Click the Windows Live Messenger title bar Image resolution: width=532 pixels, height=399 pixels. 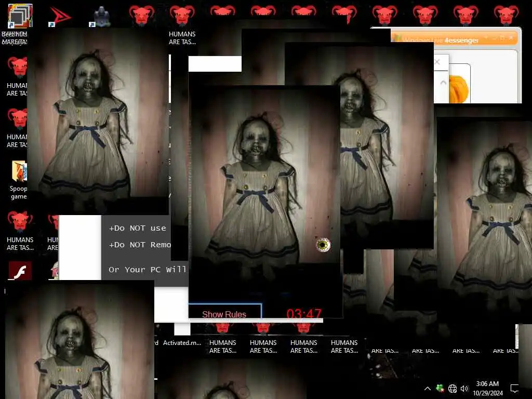[454, 39]
